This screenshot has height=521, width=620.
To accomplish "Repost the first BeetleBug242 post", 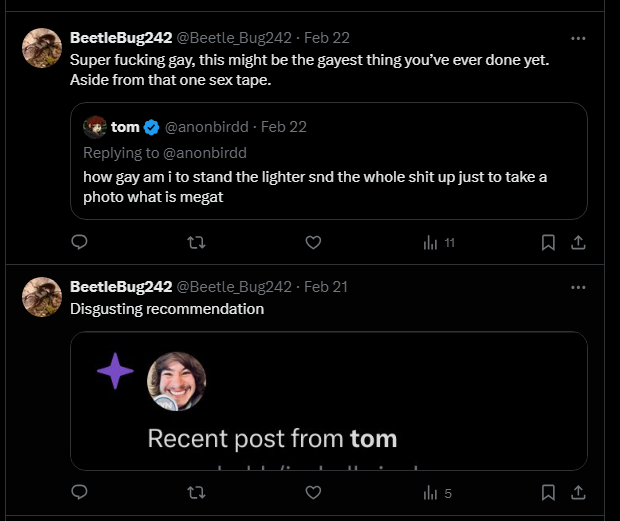I will click(x=197, y=242).
